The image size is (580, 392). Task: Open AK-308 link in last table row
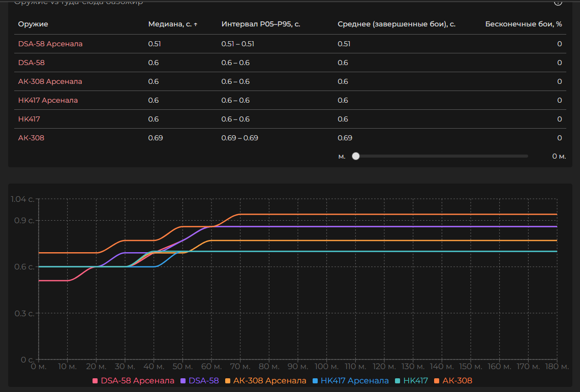(31, 138)
